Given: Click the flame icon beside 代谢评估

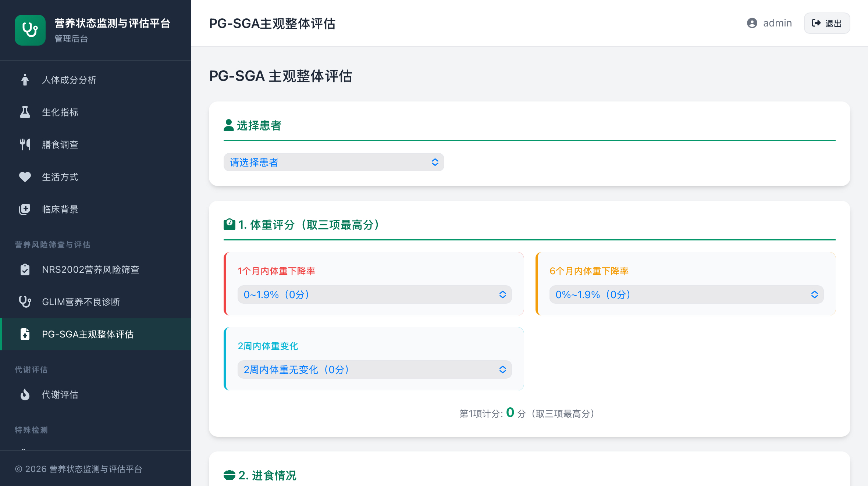Looking at the screenshot, I should (x=25, y=394).
